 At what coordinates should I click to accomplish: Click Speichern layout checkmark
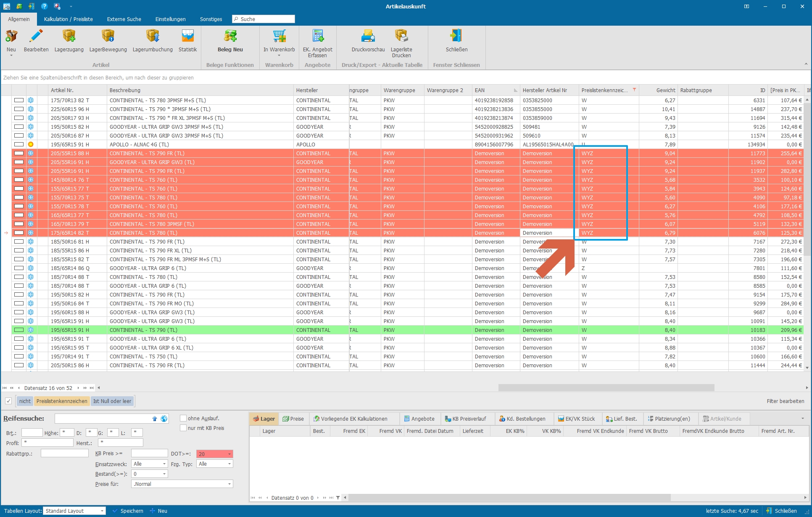[x=128, y=511]
